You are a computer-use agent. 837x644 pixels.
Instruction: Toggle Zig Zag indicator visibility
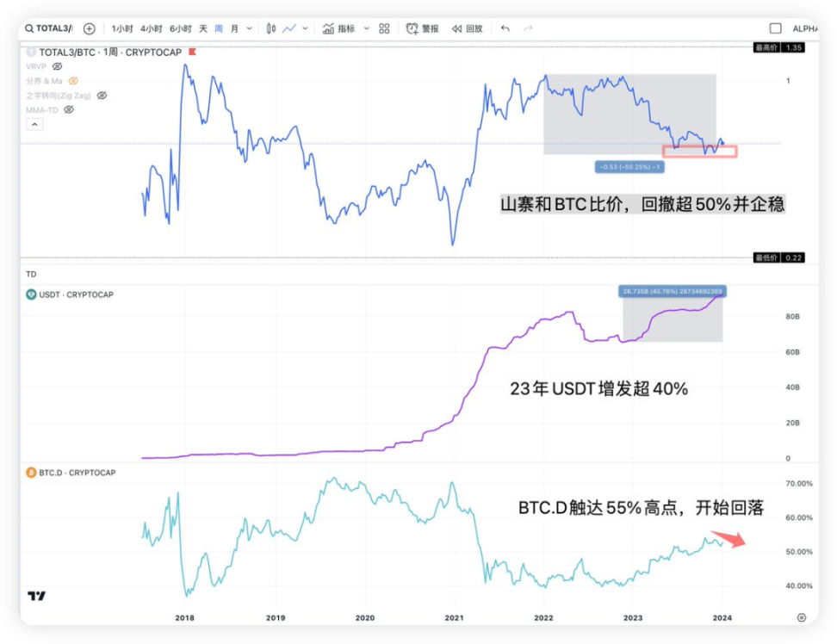[102, 96]
